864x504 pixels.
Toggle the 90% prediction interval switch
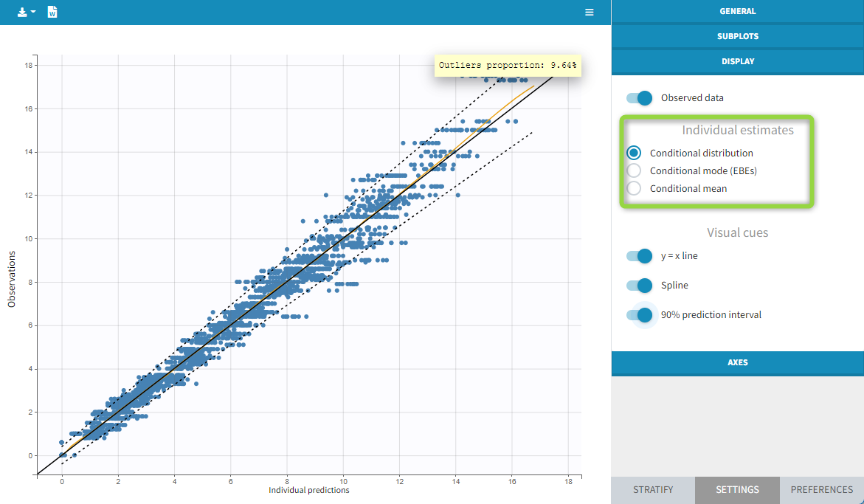point(640,315)
